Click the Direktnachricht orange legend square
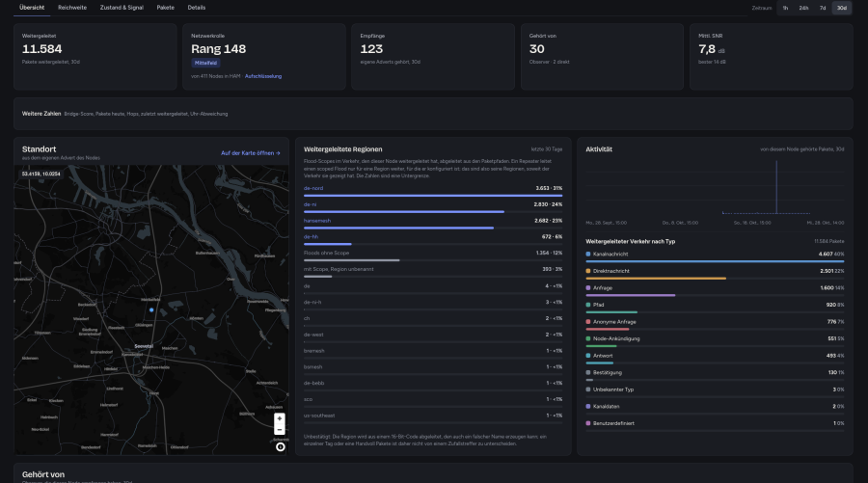Viewport: 868px width, 483px height. tap(588, 271)
